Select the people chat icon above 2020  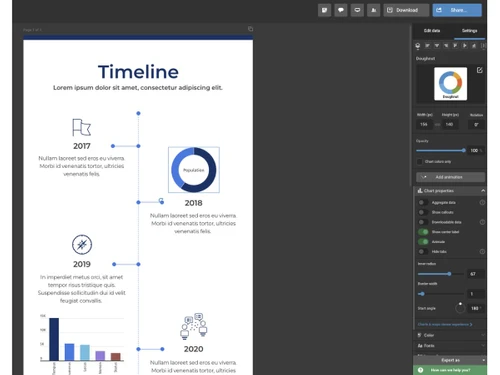[194, 326]
